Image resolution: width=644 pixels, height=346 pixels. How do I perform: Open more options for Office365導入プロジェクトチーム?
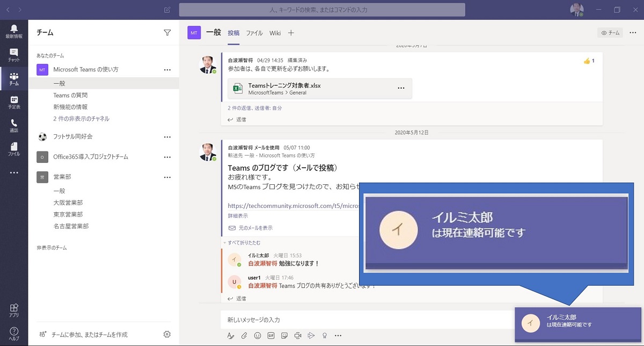click(x=167, y=157)
